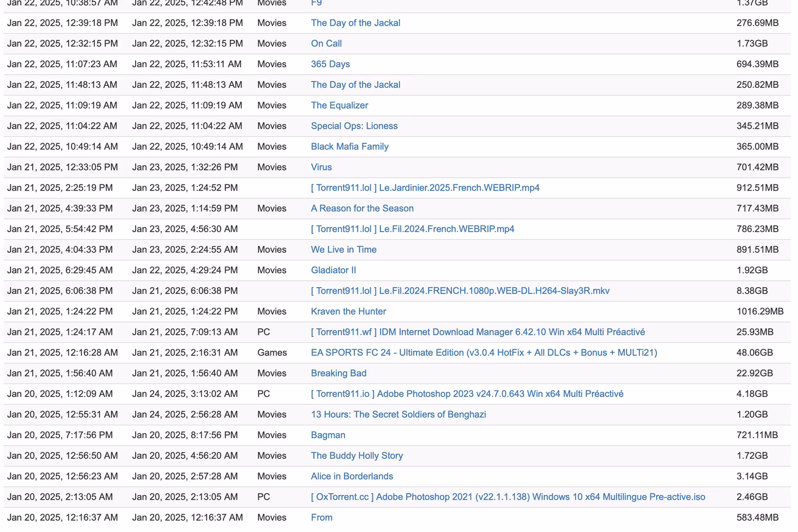798x532 pixels.
Task: Click the Bagman title link
Action: 328,434
